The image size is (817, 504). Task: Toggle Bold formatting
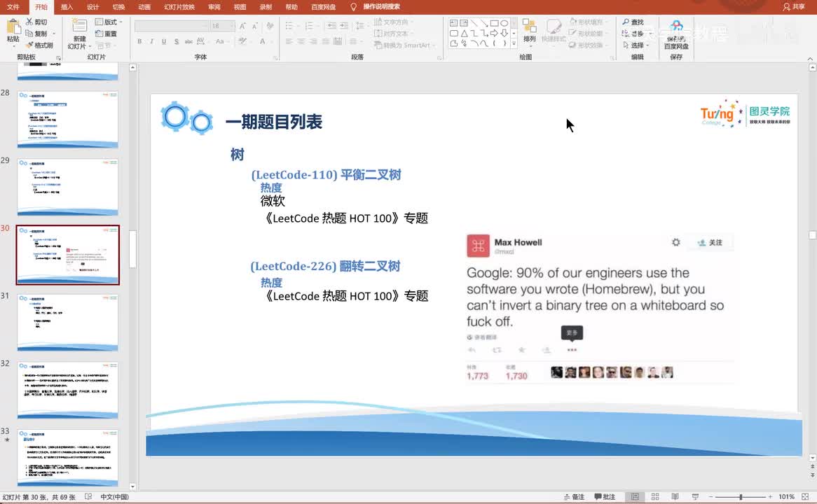139,41
